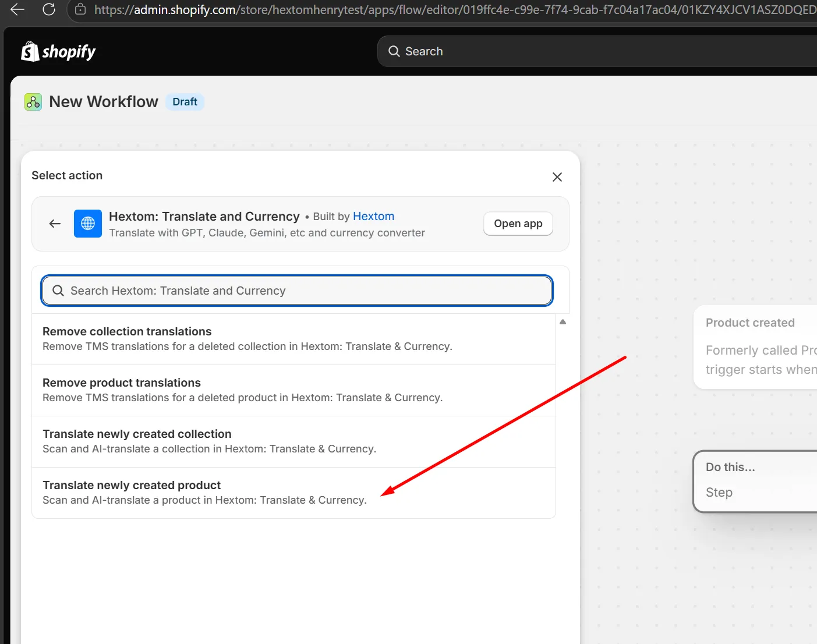The image size is (817, 644).
Task: Return to the previous action list with back arrow
Action: (x=55, y=224)
